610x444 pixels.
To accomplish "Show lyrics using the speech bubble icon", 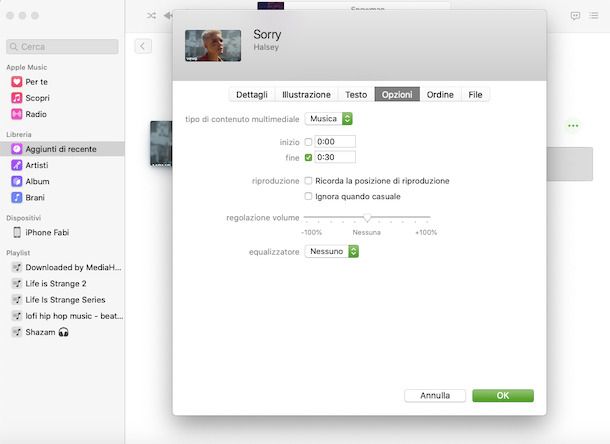I will tap(575, 16).
